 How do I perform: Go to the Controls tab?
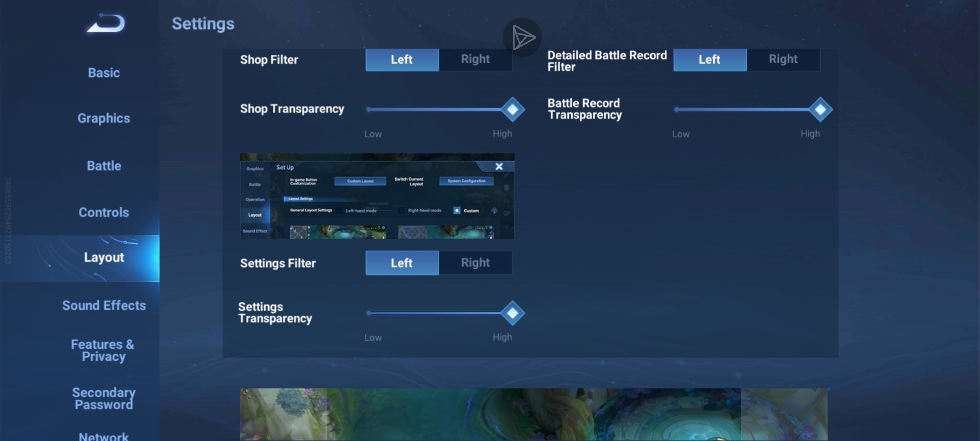click(104, 212)
